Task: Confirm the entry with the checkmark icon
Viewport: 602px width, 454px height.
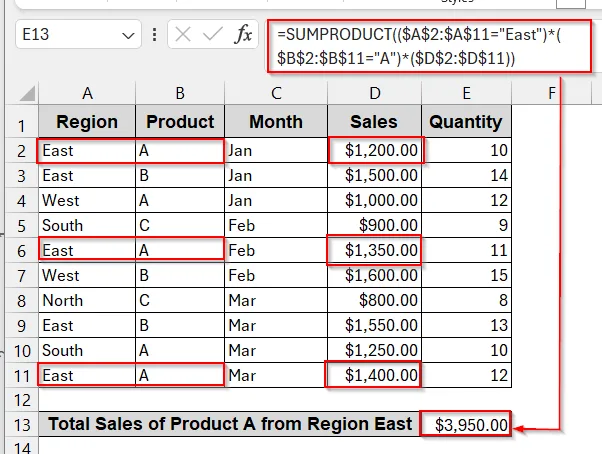Action: tap(212, 35)
